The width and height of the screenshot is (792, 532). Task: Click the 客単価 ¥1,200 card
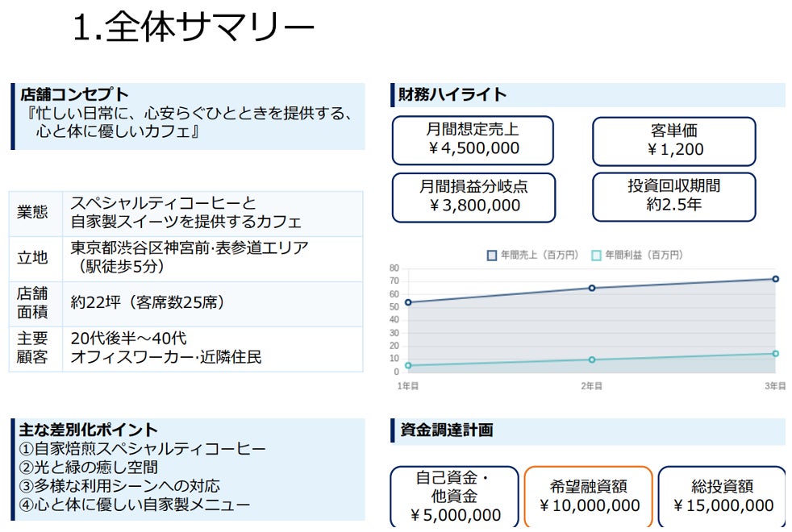click(674, 139)
